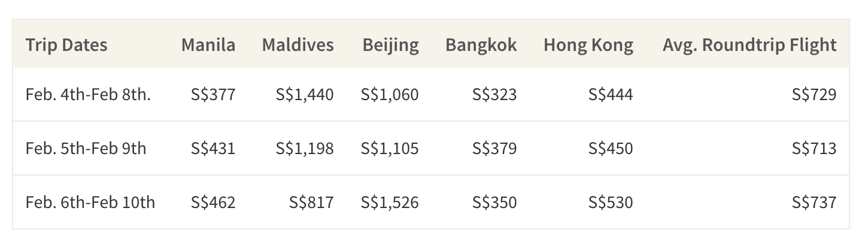Viewport: 868px width, 247px height.
Task: Select the S$713 average flight value
Action: coord(814,148)
